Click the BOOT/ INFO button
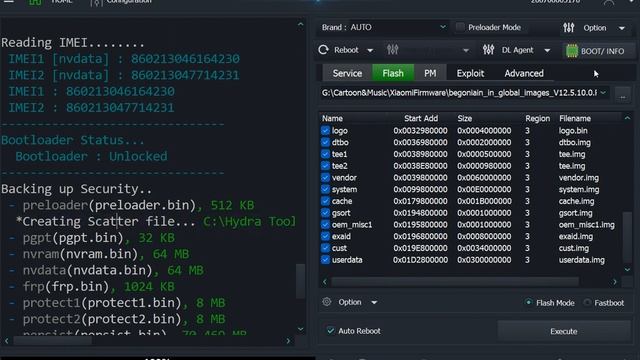 click(x=598, y=51)
